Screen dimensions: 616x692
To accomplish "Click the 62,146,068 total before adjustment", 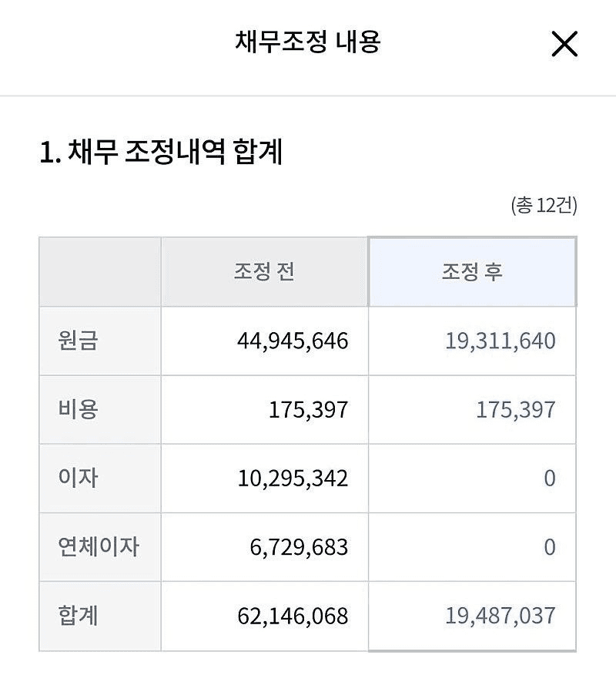I will [293, 616].
